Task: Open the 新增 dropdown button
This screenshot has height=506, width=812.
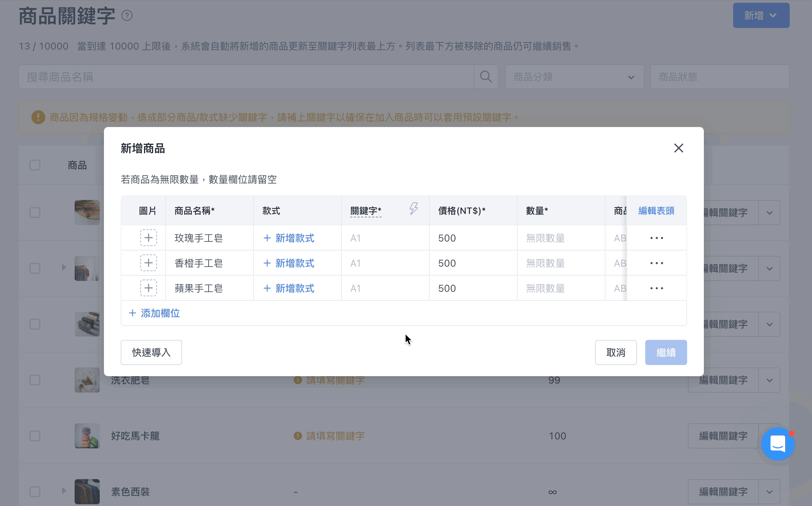Action: point(761,15)
